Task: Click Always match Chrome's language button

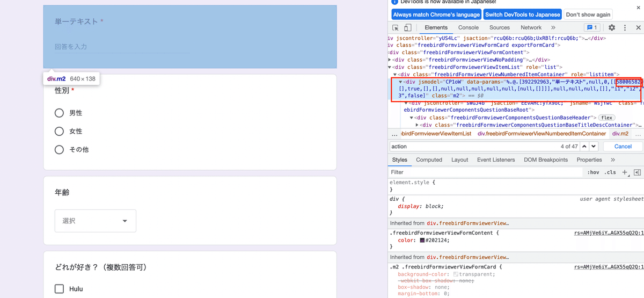Action: click(436, 14)
